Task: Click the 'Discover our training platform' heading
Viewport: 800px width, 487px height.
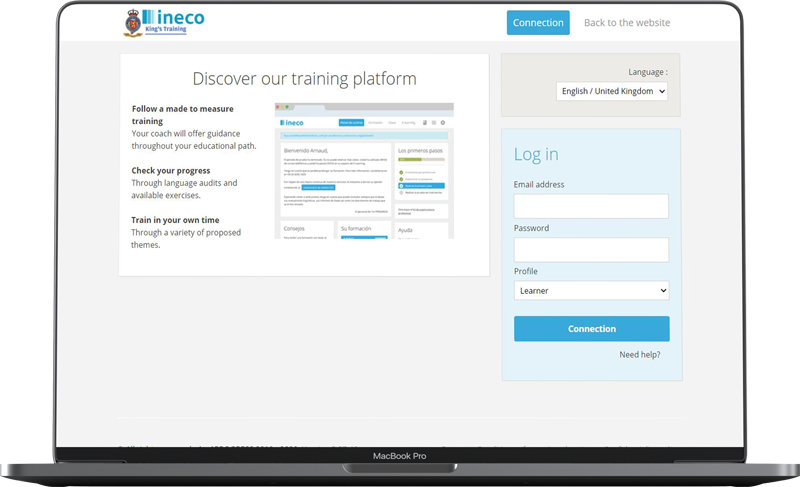Action: point(305,79)
